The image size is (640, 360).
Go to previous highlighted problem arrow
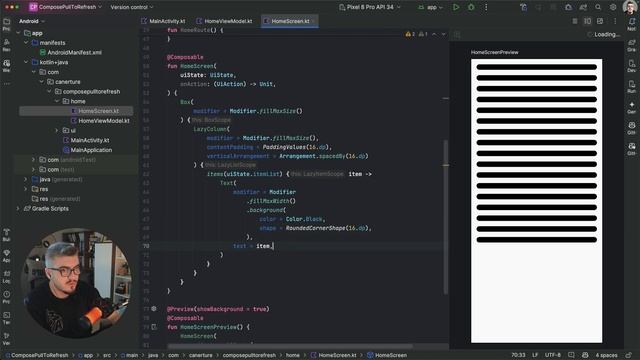(434, 34)
